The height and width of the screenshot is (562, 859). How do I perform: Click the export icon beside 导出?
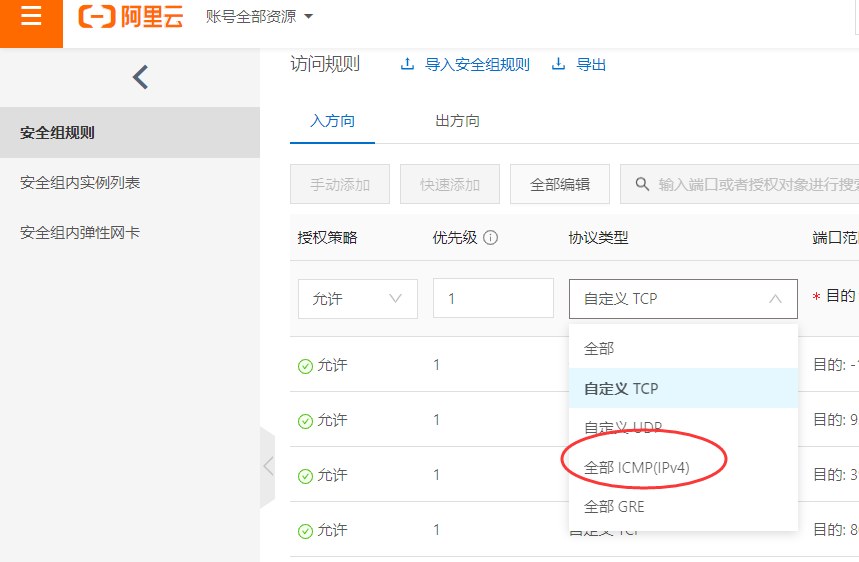[x=558, y=64]
